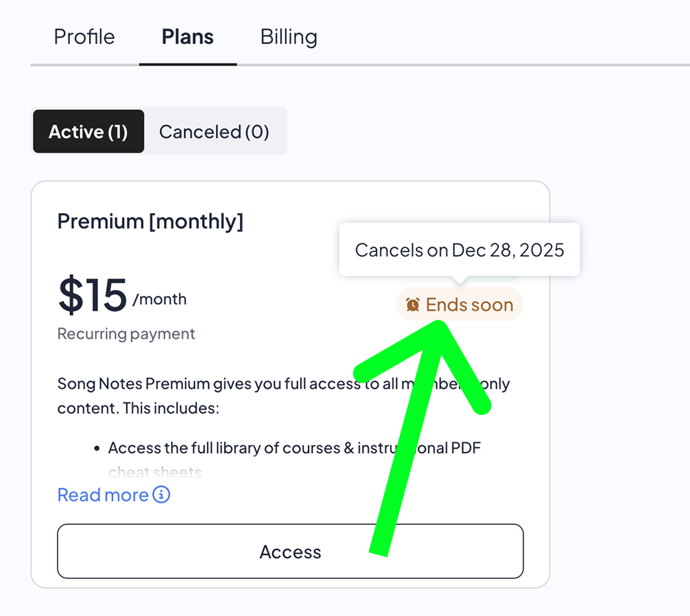Select the Plans tab
Screen dimensions: 690x616
point(188,37)
